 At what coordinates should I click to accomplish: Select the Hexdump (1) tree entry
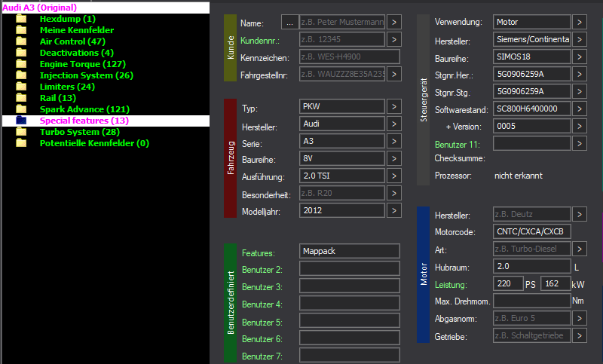(68, 19)
